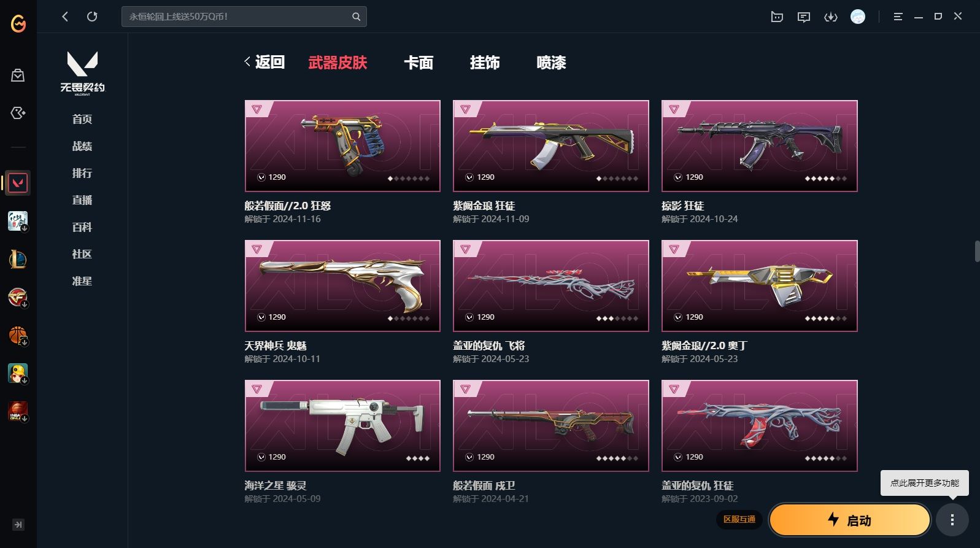The image size is (980, 548).
Task: Click the 区服互通 badge button
Action: coord(739,520)
